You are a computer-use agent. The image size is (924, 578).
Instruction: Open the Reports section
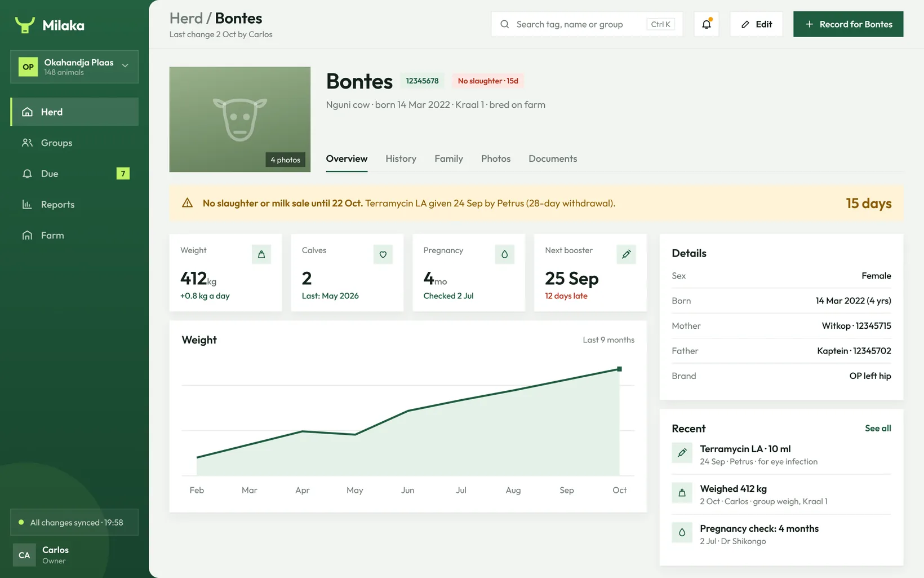(x=74, y=204)
